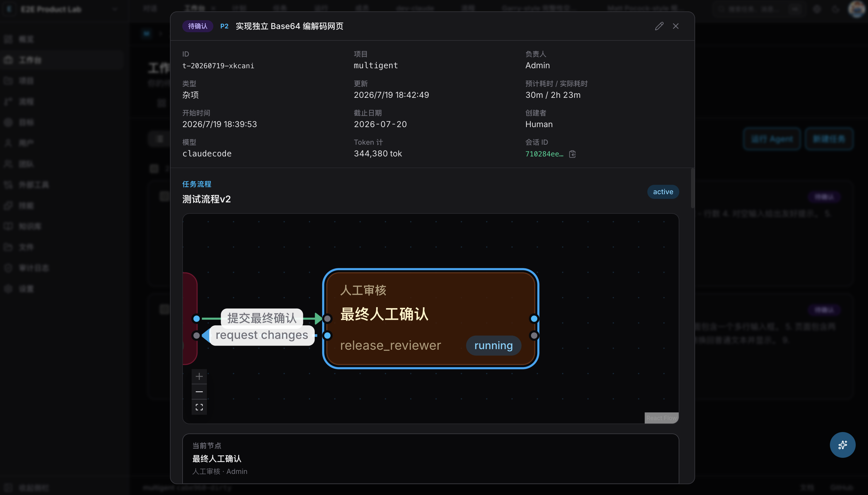Click the task title 实现独立 Base64 编解码网页
The width and height of the screenshot is (868, 495).
pos(290,26)
